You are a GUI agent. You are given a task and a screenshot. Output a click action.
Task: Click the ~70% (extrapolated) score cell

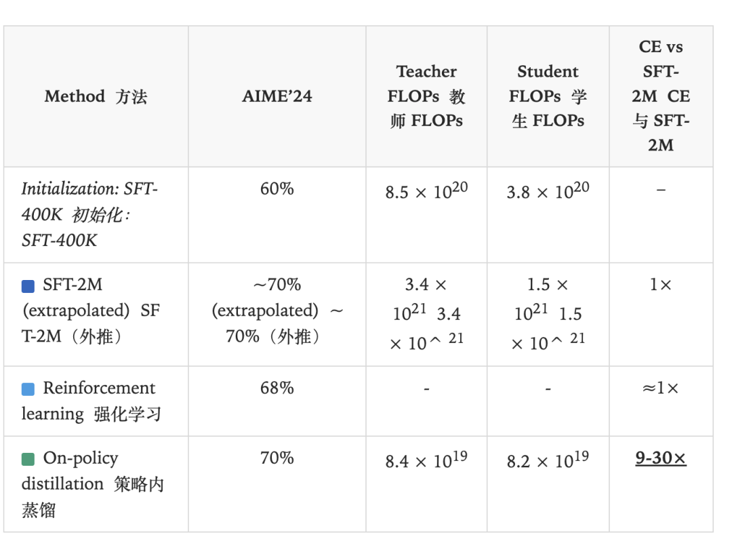pyautogui.click(x=277, y=310)
